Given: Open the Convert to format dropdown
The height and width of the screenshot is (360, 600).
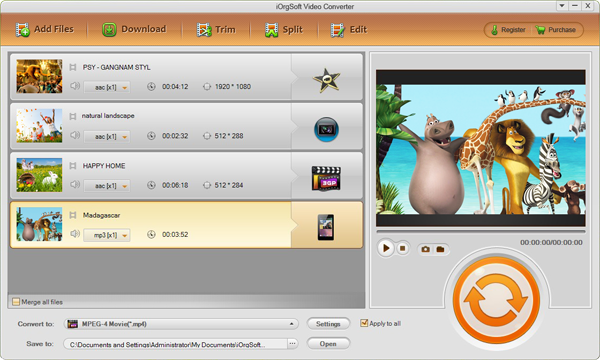Looking at the screenshot, I should point(181,324).
